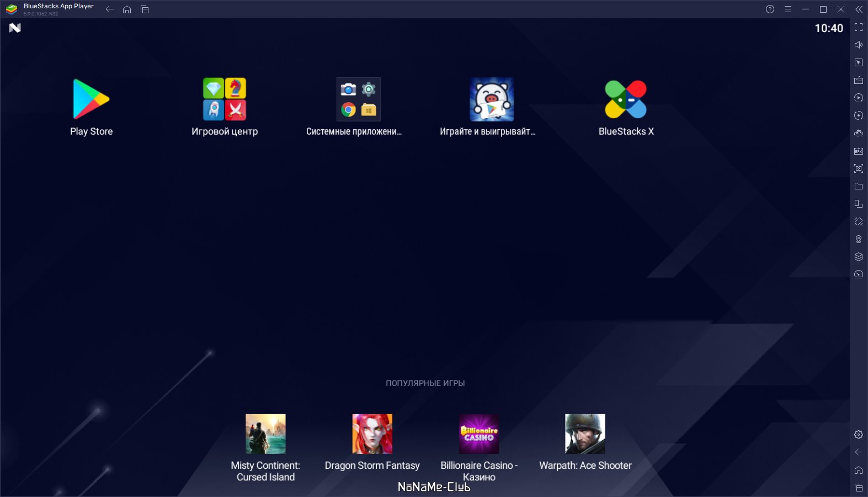Open keyboard controls from the sidebar
868x497 pixels.
859,80
